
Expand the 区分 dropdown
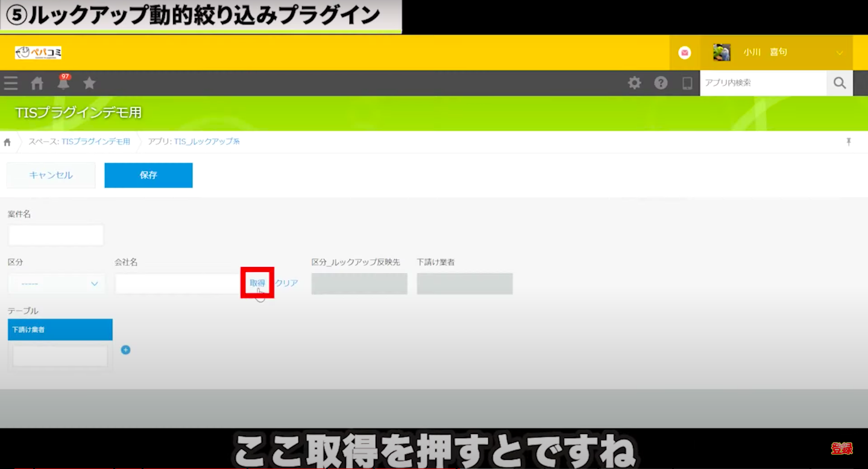pos(57,284)
